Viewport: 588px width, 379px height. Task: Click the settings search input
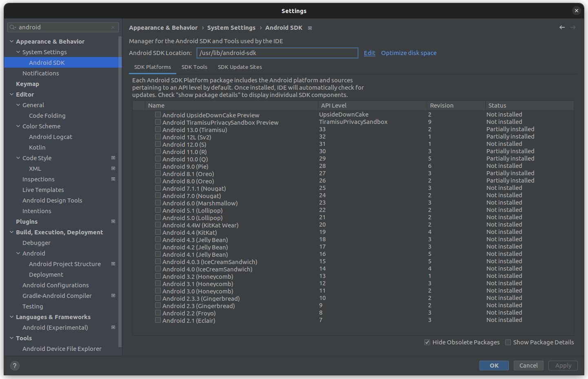[x=63, y=27]
